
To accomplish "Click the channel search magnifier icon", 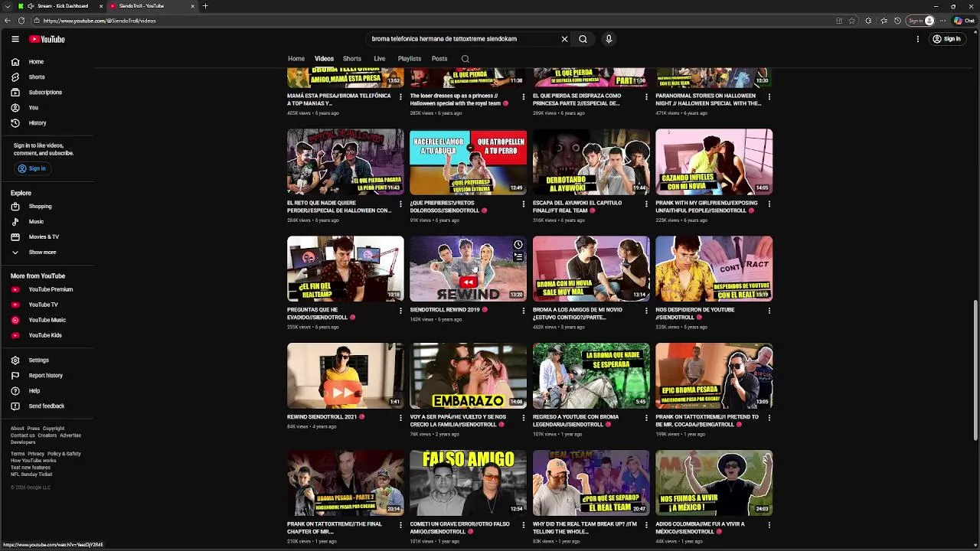I will click(465, 59).
